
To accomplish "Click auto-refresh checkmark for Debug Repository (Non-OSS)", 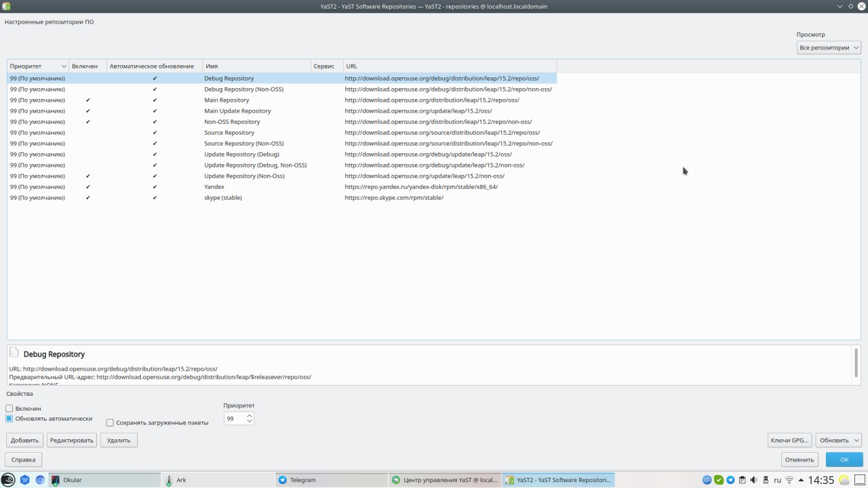I will pyautogui.click(x=155, y=89).
